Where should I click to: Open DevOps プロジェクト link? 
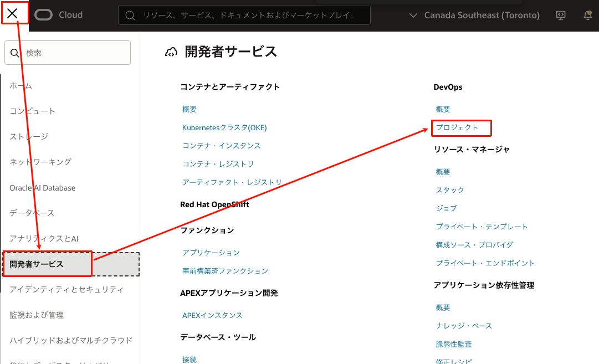pyautogui.click(x=457, y=127)
